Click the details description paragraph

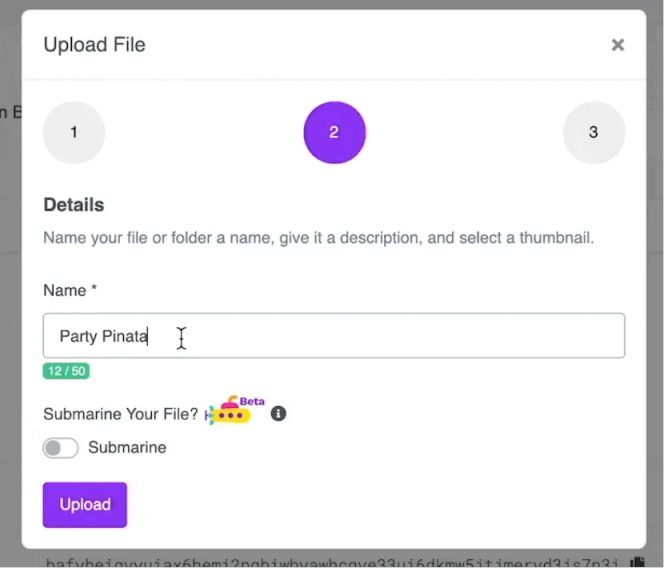318,238
